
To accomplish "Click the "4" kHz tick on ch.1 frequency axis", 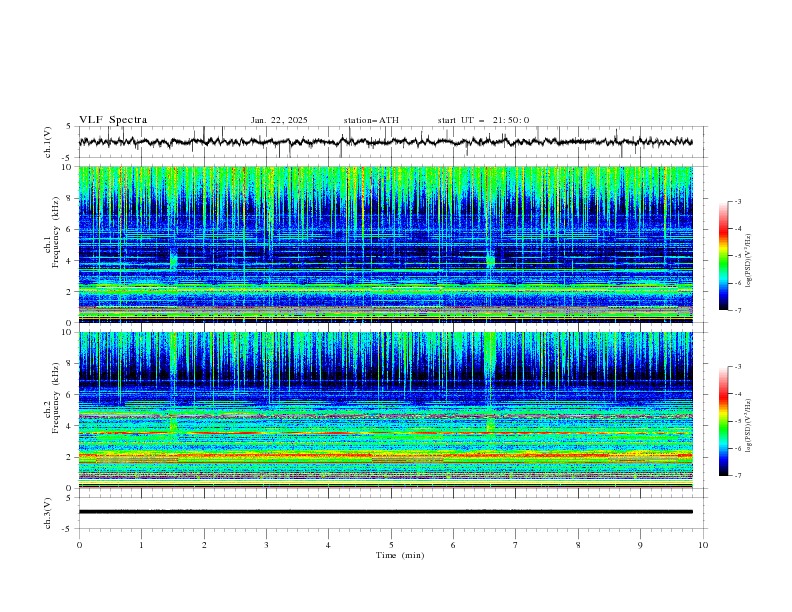I will tap(69, 261).
